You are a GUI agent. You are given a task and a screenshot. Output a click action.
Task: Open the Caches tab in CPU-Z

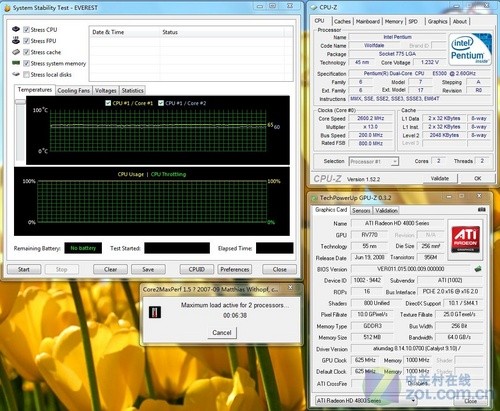click(x=342, y=21)
